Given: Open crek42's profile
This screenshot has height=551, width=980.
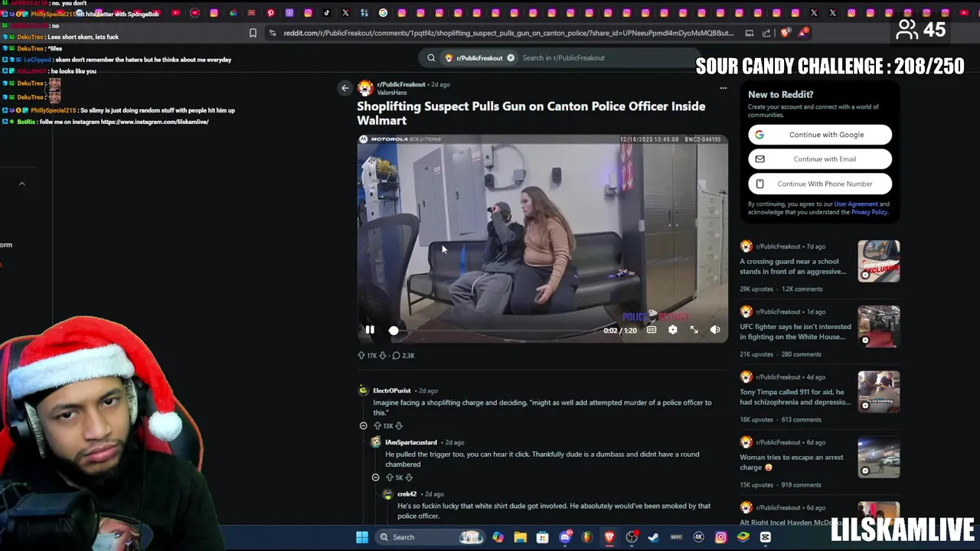Looking at the screenshot, I should pyautogui.click(x=407, y=494).
